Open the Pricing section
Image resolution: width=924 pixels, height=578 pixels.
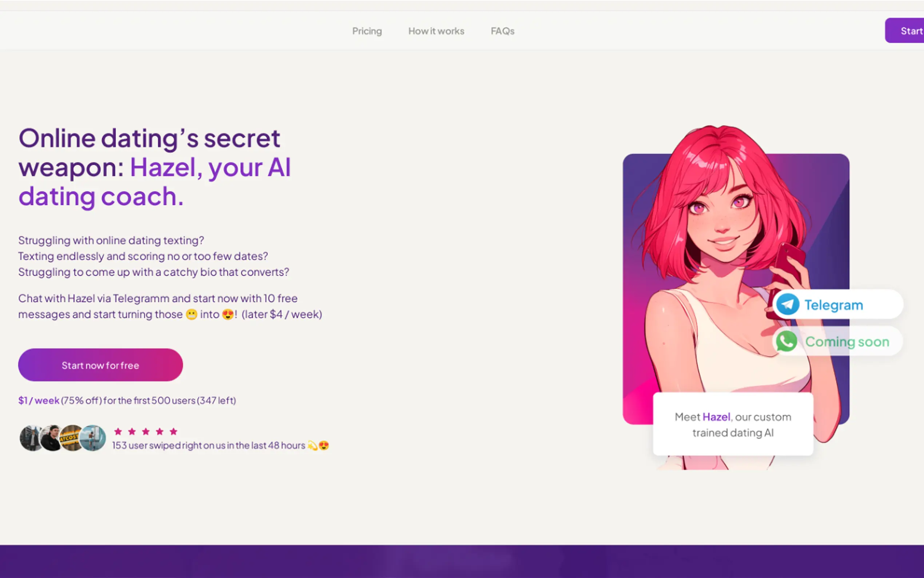367,31
